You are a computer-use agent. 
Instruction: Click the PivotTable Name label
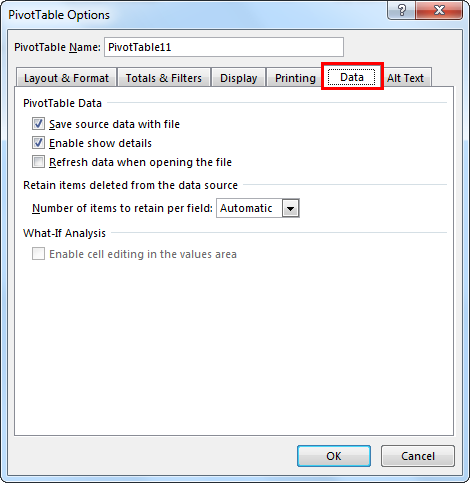[57, 47]
